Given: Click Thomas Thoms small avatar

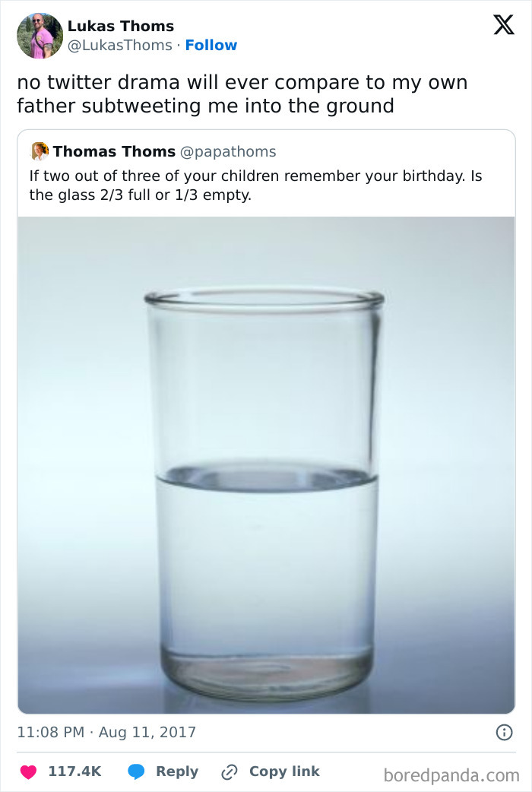Looking at the screenshot, I should (x=40, y=151).
